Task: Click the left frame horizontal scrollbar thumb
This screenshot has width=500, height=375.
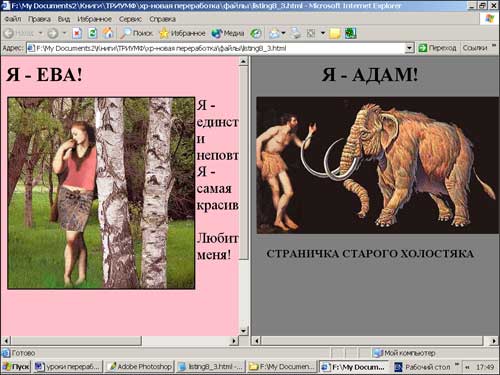Action: coord(76,341)
